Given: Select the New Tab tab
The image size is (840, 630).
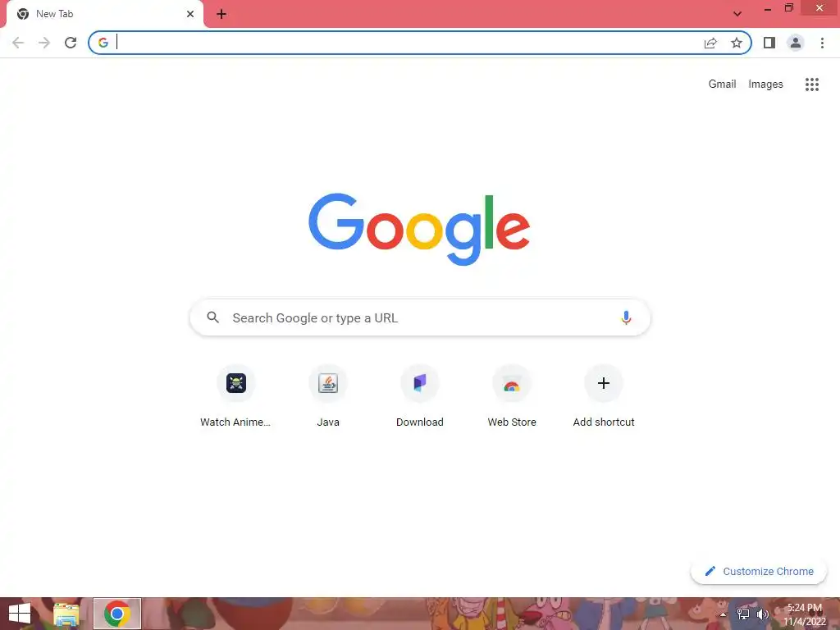Looking at the screenshot, I should [104, 15].
